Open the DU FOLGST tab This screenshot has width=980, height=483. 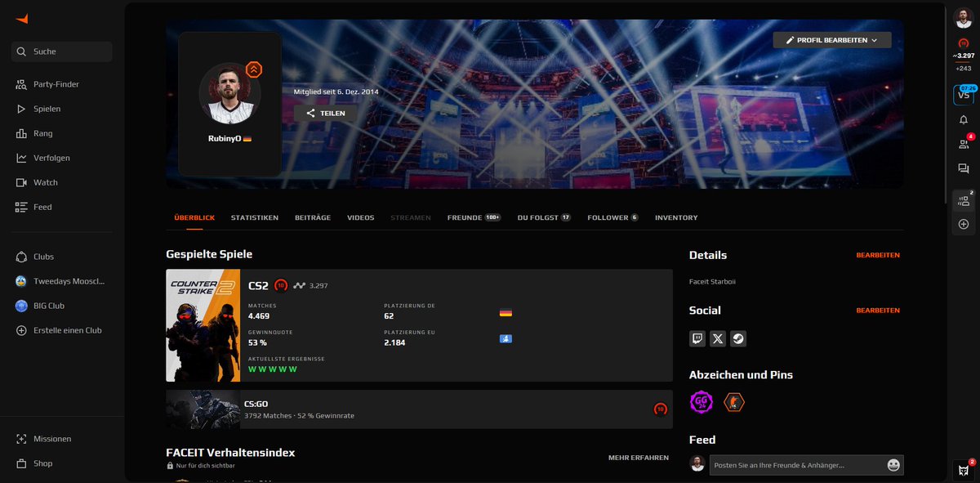544,217
